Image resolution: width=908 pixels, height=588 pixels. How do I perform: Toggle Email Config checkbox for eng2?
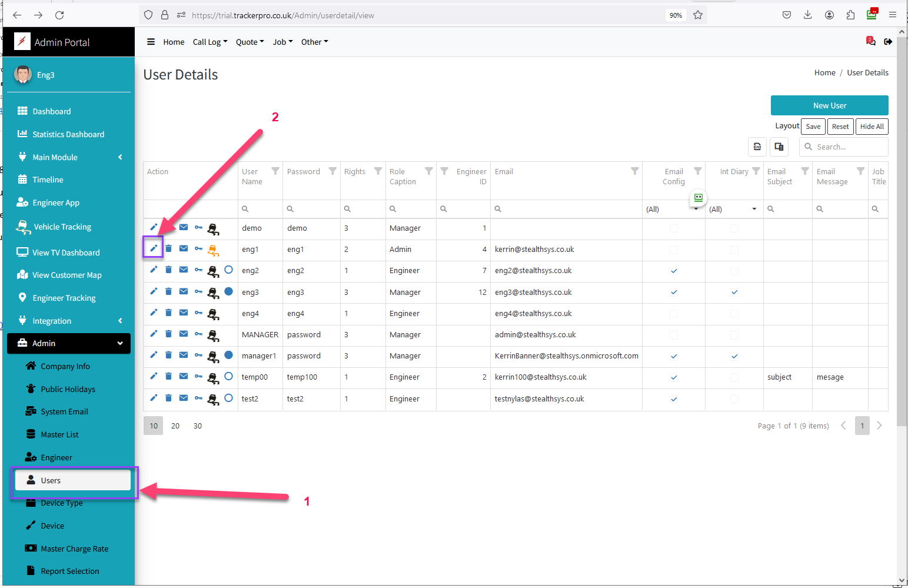coord(674,271)
